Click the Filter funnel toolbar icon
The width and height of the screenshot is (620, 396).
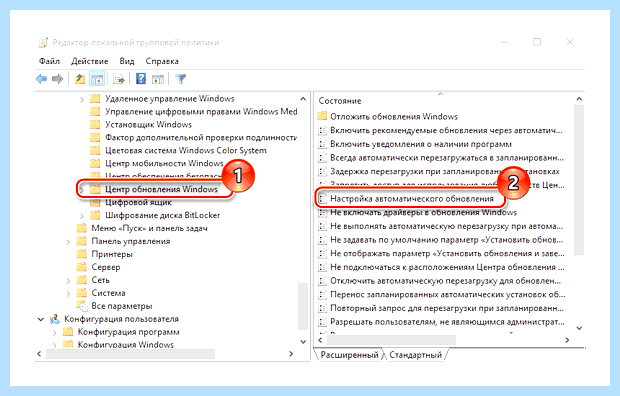tap(181, 79)
